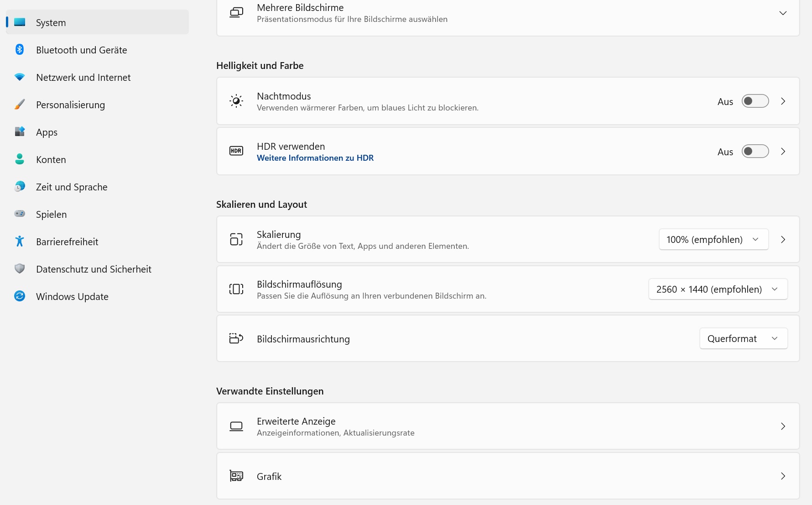
Task: Click the Bluetooth und Geräte icon
Action: tap(20, 50)
